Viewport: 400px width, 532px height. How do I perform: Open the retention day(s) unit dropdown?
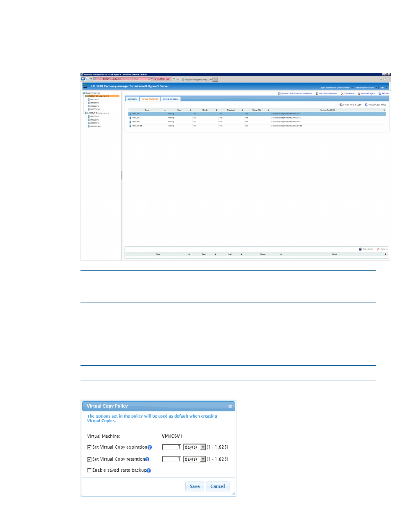point(203,460)
